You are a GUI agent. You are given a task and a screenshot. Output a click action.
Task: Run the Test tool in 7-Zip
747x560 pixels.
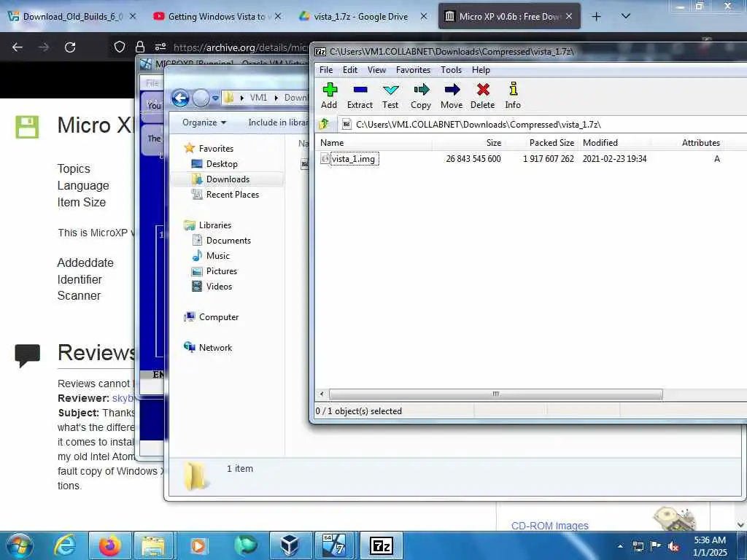[x=390, y=96]
